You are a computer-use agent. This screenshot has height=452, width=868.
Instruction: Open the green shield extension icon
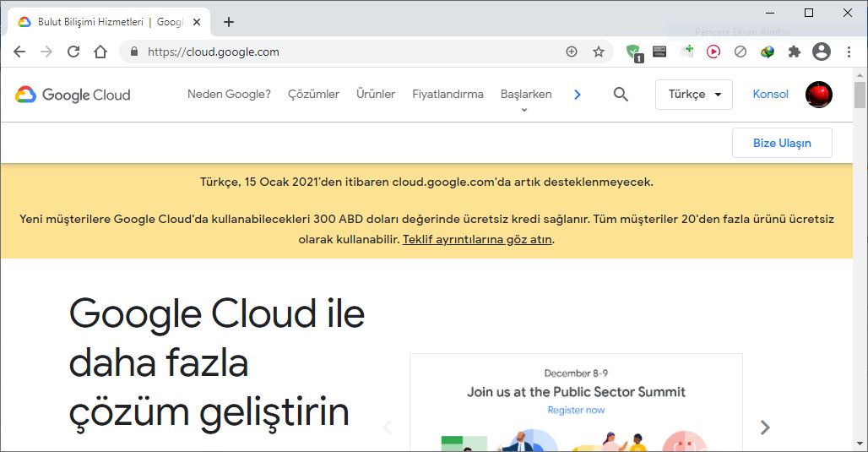(x=634, y=52)
